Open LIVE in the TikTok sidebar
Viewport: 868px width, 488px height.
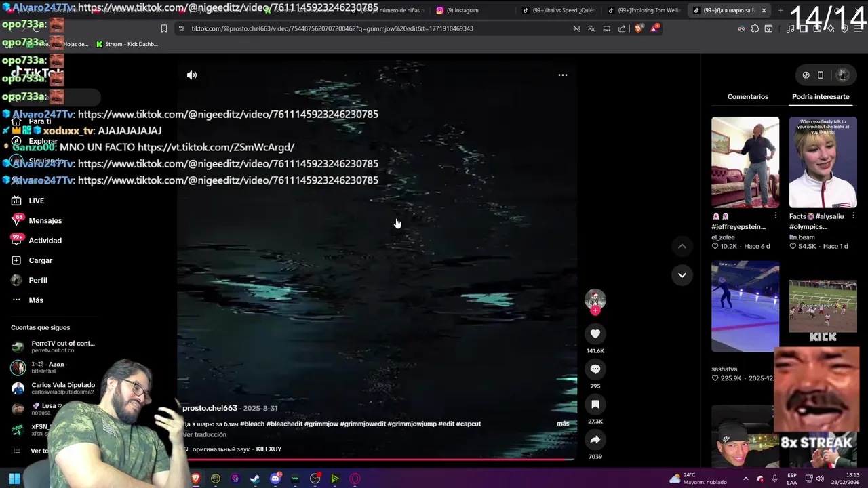coord(27,201)
